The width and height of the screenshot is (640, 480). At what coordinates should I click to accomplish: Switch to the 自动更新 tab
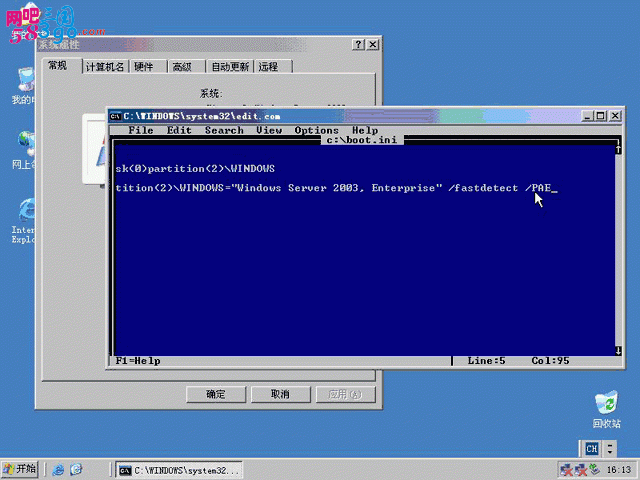230,67
